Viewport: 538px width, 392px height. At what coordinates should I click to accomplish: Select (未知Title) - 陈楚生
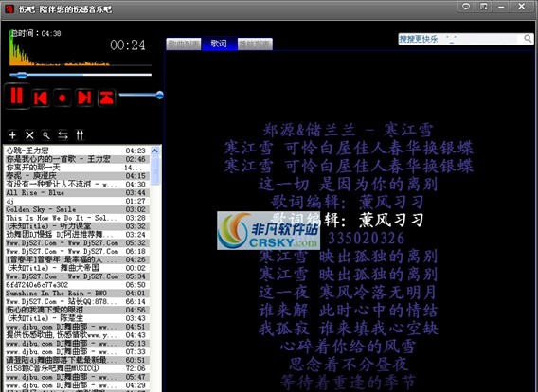[x=77, y=318]
